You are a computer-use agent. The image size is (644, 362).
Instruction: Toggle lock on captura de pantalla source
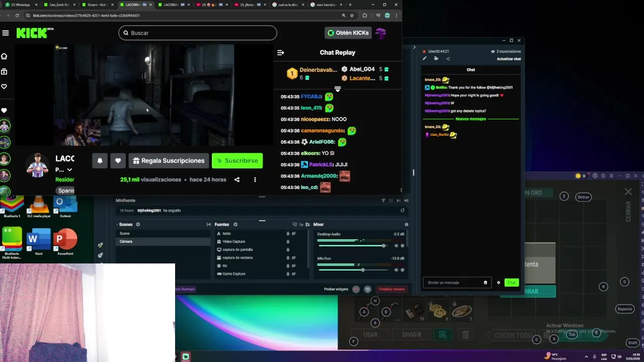click(288, 249)
